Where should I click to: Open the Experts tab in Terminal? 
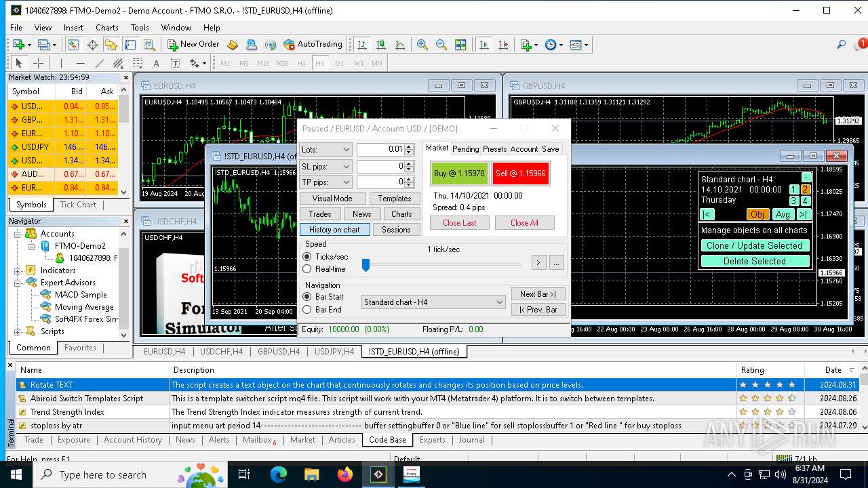(433, 440)
